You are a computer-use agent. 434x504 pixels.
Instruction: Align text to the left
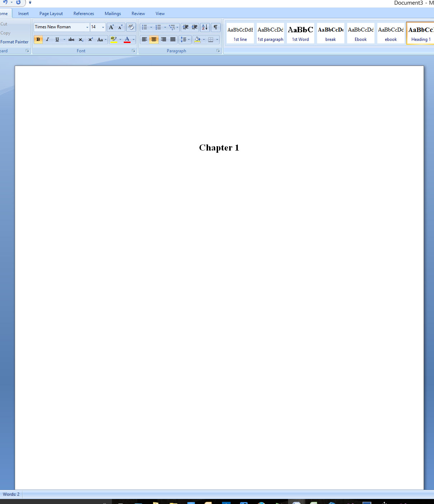pyautogui.click(x=145, y=39)
